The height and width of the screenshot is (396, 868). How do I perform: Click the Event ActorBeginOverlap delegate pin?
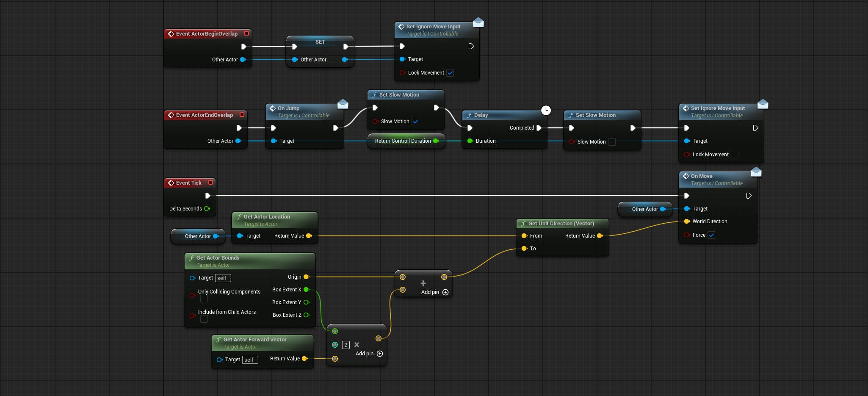coord(246,33)
